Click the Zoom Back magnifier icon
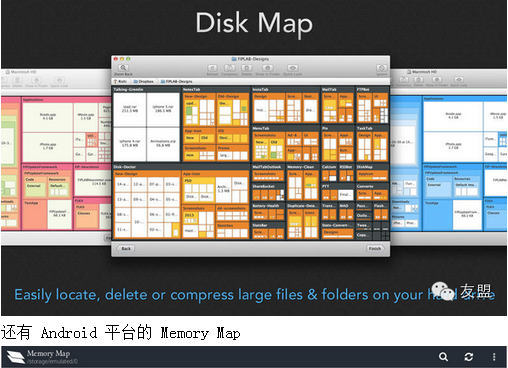Viewport: 508px width, 368px height. 123,68
